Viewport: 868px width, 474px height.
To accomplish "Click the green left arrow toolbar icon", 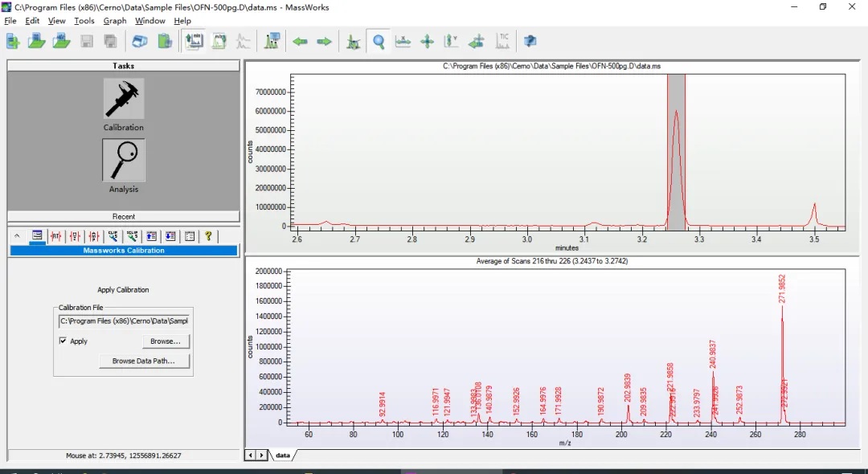I will click(300, 42).
